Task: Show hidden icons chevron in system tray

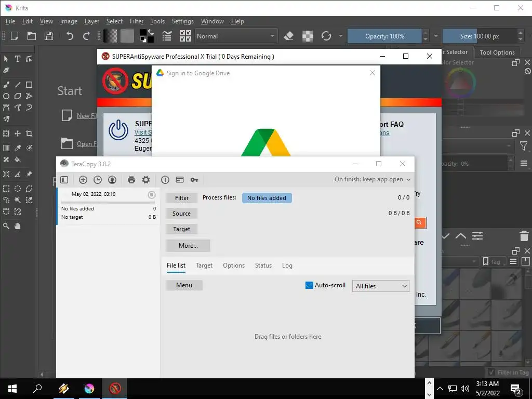Action: [x=440, y=389]
